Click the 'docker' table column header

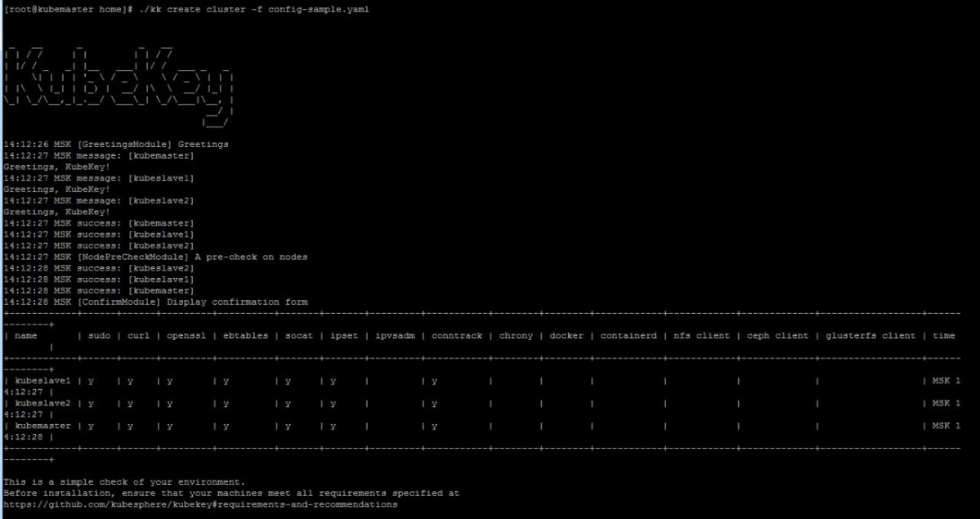click(x=567, y=336)
